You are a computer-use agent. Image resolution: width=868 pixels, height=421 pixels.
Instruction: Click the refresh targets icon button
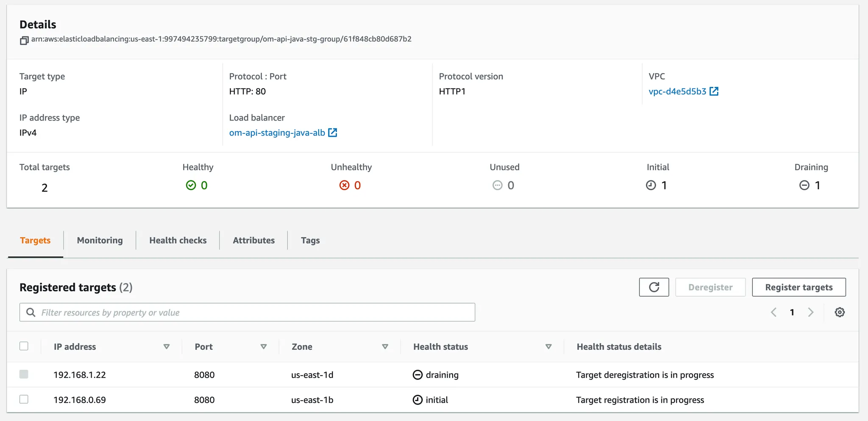654,287
